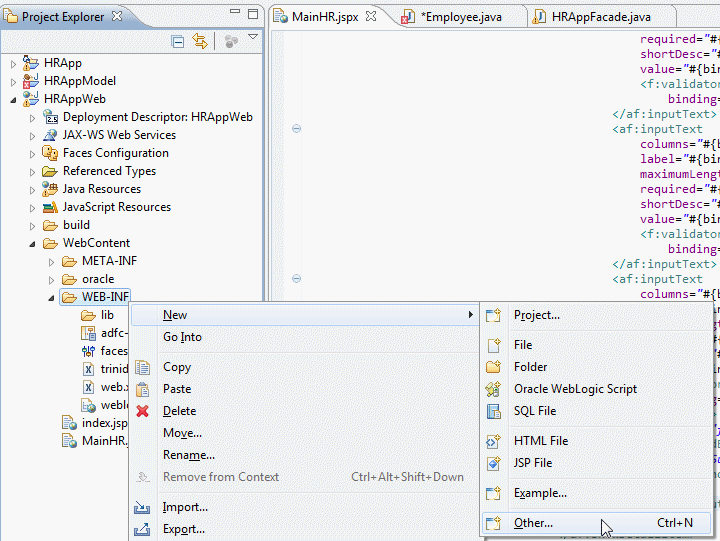Click the working sets filter icon
The height and width of the screenshot is (541, 720).
coord(231,42)
